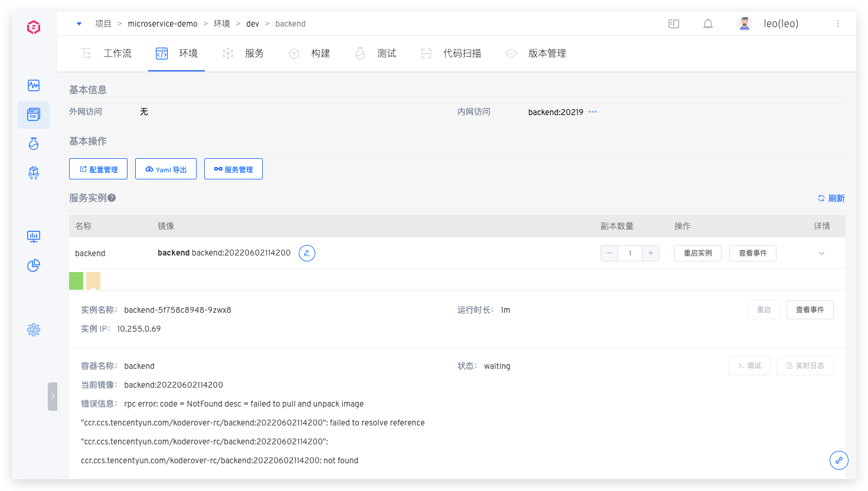Image resolution: width=868 pixels, height=491 pixels.
Task: Click the service help question icon
Action: [112, 198]
